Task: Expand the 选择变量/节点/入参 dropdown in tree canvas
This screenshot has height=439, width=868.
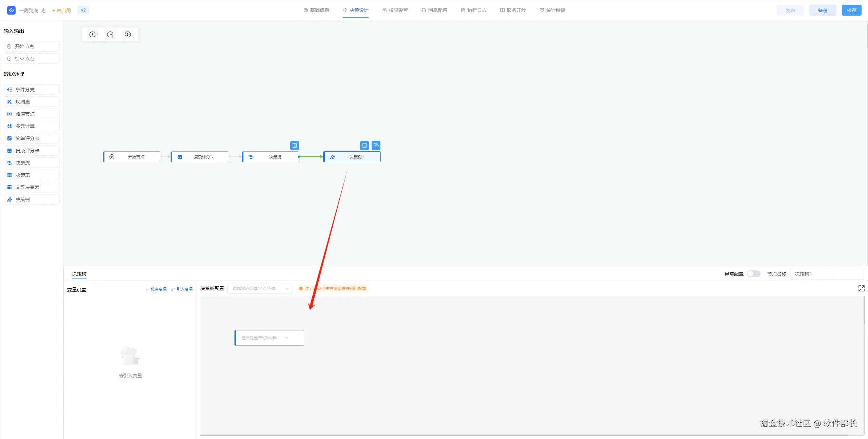Action: click(269, 338)
